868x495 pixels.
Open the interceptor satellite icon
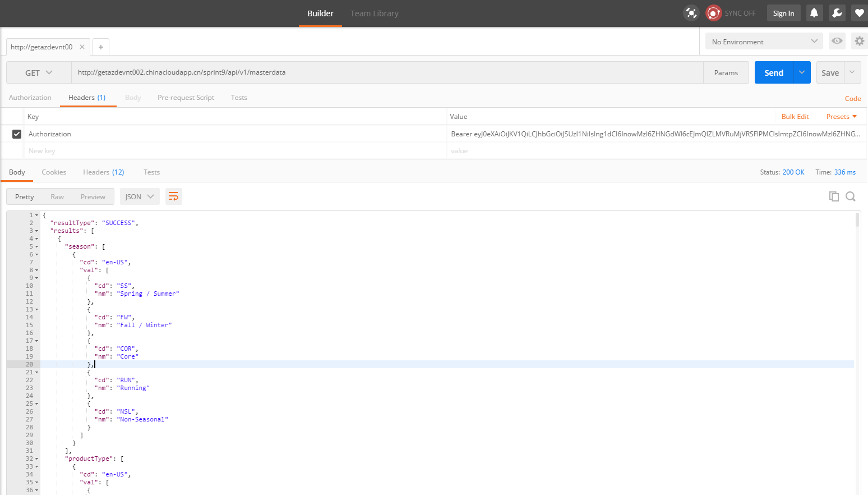(691, 13)
